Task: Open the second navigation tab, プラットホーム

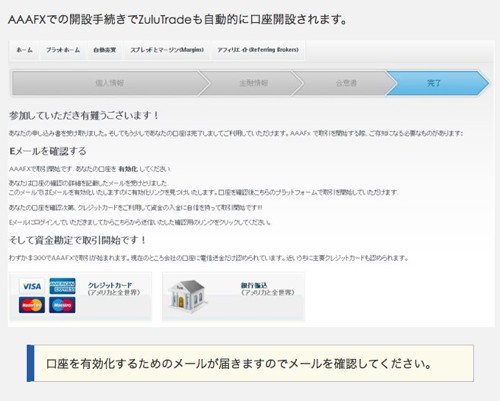Action: (x=63, y=50)
